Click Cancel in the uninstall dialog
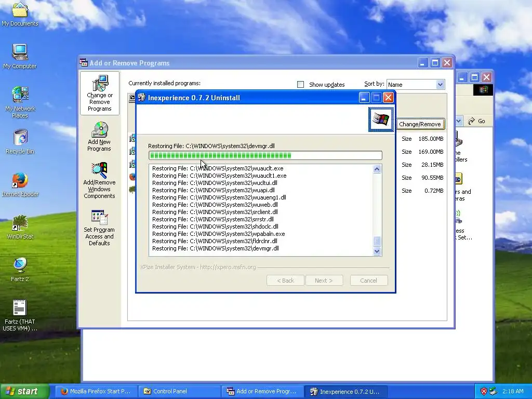The width and height of the screenshot is (532, 399). click(x=368, y=281)
